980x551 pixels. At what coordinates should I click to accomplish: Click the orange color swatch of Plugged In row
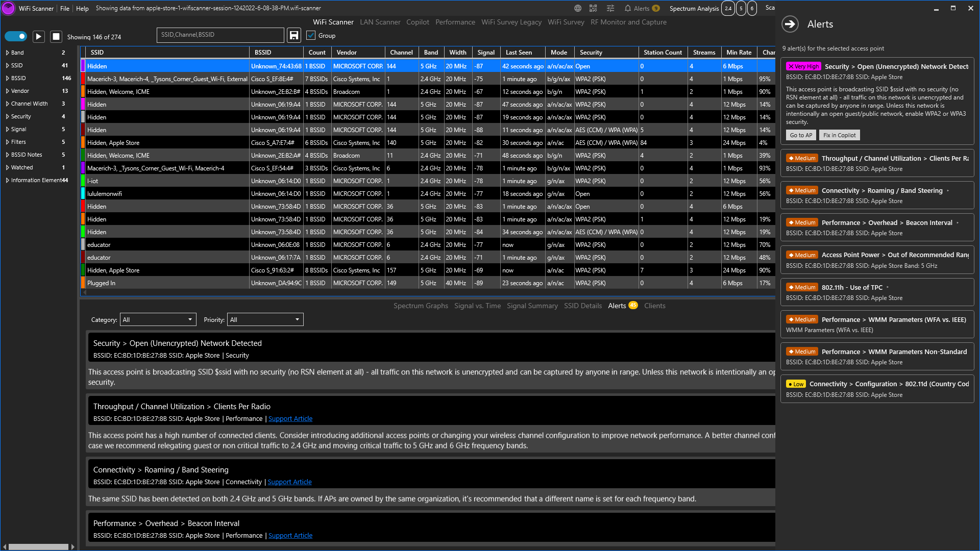pos(83,283)
